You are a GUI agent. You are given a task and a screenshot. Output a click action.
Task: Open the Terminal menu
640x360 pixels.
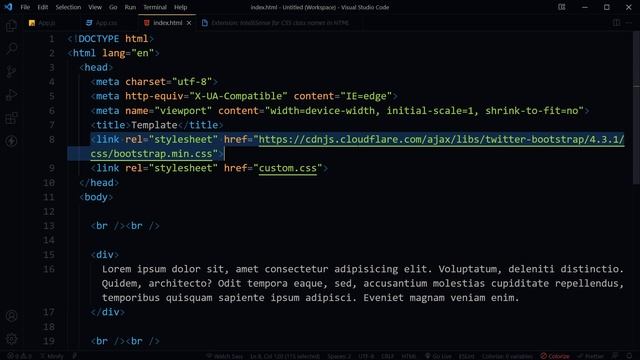point(155,7)
